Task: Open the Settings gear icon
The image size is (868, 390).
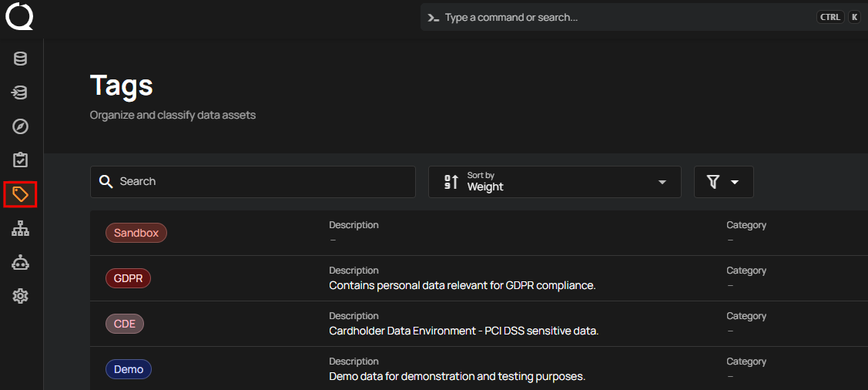Action: (21, 296)
